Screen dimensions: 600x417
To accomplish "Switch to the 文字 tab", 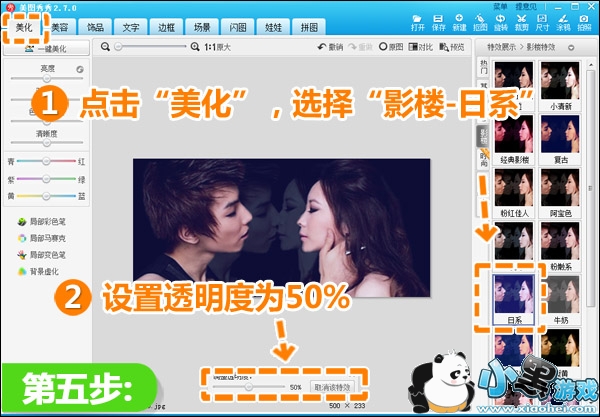I will point(130,27).
